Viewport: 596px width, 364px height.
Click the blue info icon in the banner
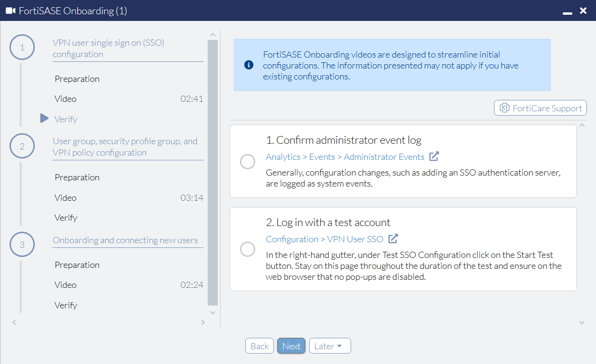tap(249, 65)
